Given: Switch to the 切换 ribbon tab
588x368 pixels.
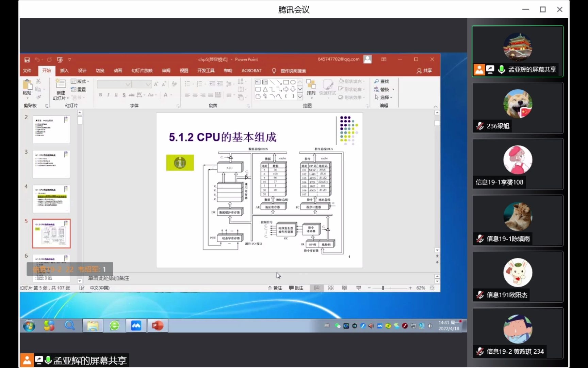Looking at the screenshot, I should coord(100,71).
